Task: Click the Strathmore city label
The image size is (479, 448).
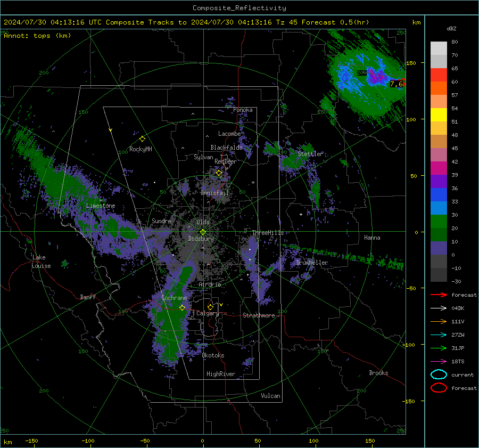Action: [x=259, y=315]
